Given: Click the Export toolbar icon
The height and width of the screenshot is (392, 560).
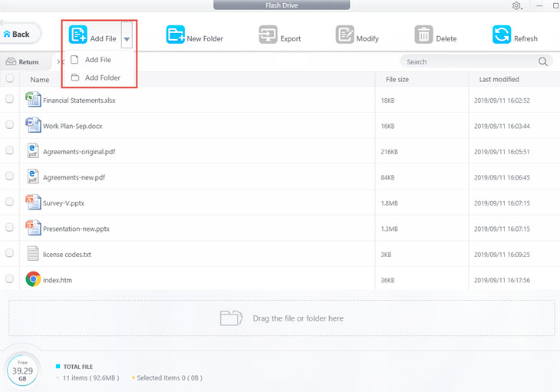Looking at the screenshot, I should click(x=268, y=35).
